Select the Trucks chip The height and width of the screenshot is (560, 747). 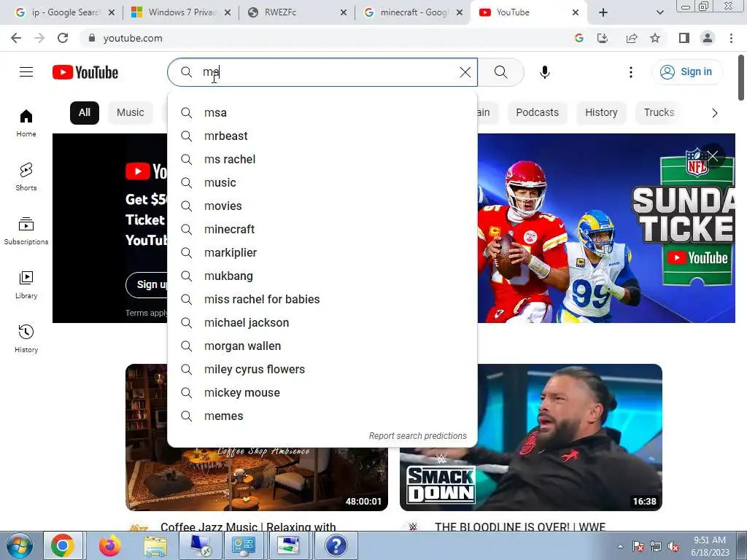(659, 112)
